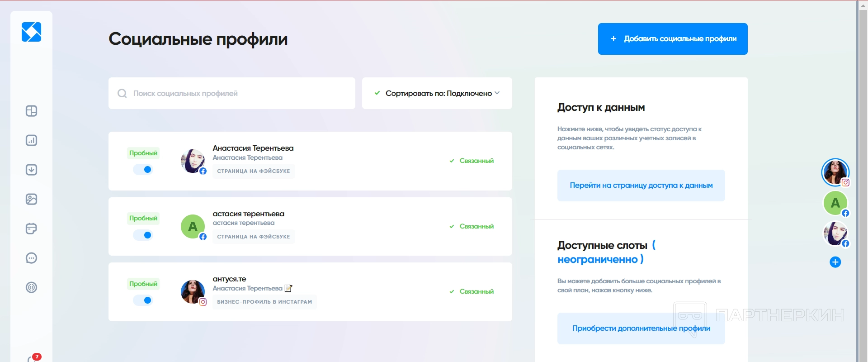
Task: Click the 'неограниченно' slots text
Action: [597, 260]
